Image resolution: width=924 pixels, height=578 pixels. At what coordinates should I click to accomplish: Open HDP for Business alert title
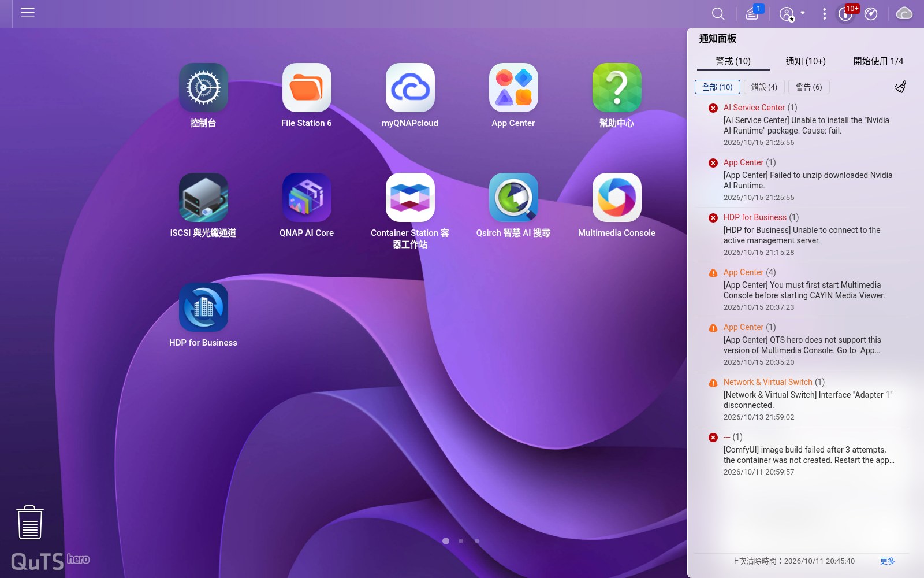point(755,217)
